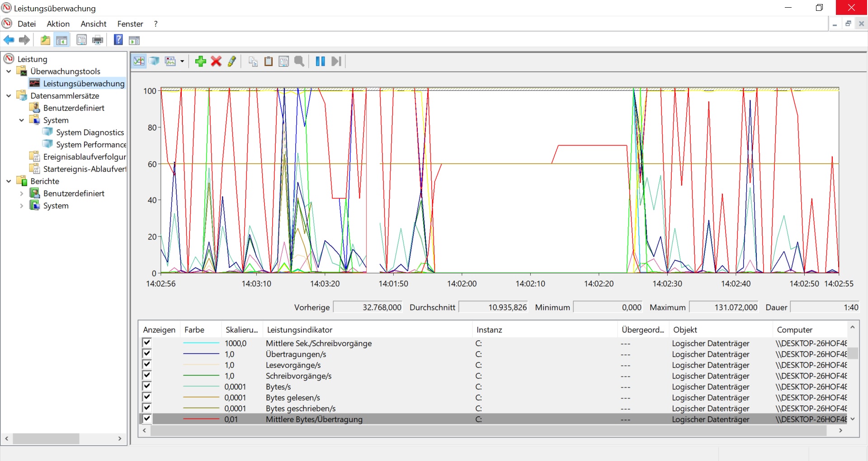Freeze the display with the pause icon
This screenshot has width=868, height=461.
coord(320,61)
